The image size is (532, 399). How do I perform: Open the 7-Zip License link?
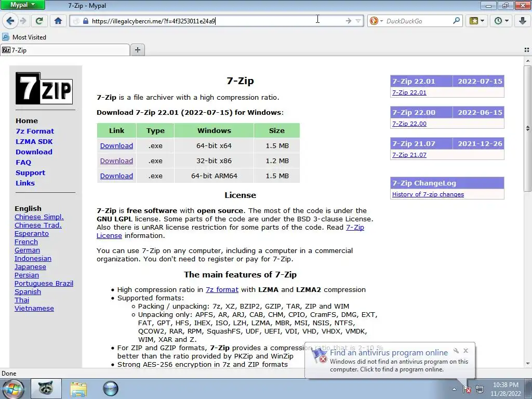pyautogui.click(x=355, y=228)
